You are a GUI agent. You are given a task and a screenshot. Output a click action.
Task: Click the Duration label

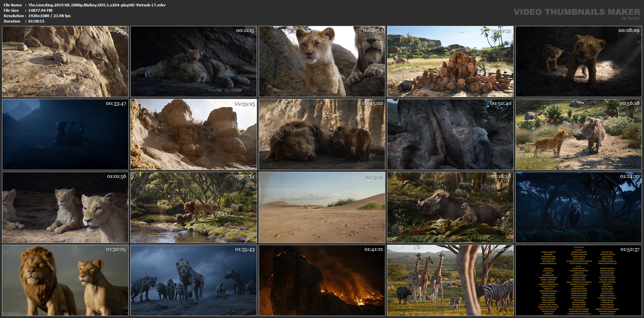(12, 21)
